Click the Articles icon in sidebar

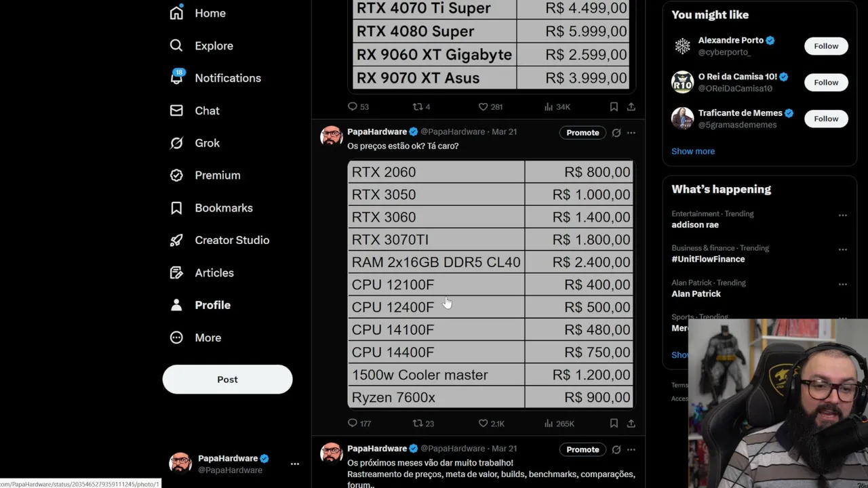tap(176, 272)
